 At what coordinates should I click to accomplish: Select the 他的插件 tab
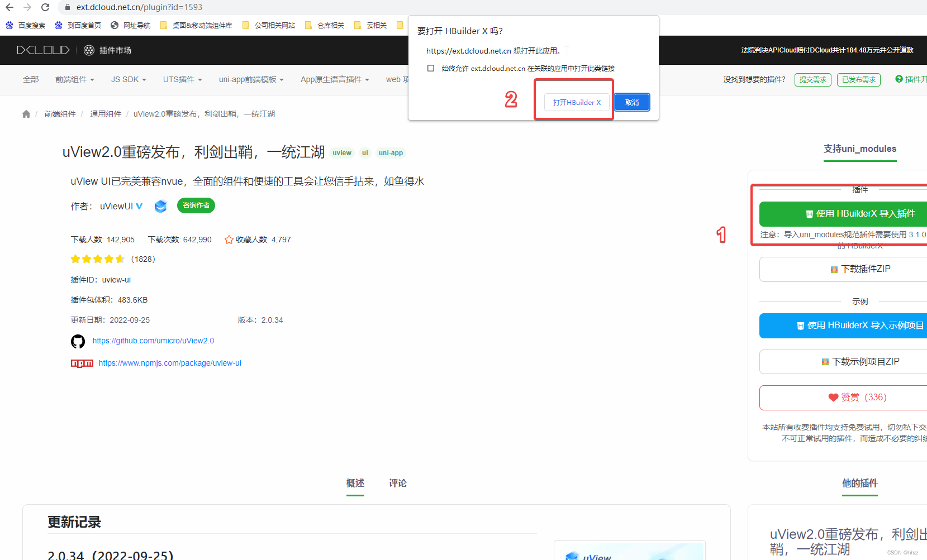click(x=860, y=484)
